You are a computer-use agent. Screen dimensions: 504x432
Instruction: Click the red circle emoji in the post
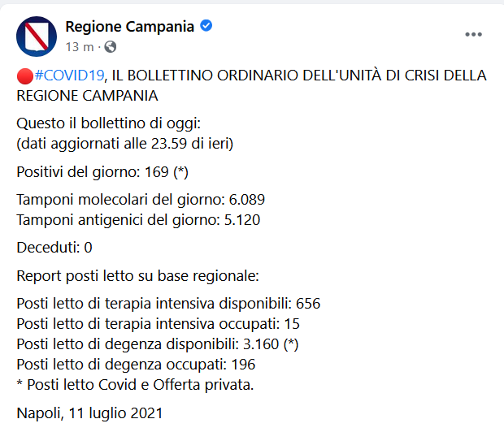[24, 76]
